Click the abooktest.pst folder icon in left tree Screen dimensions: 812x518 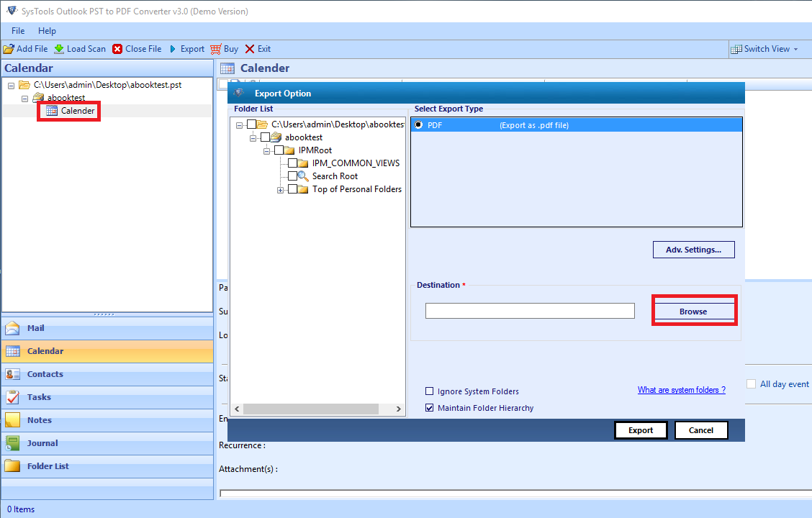tap(24, 85)
